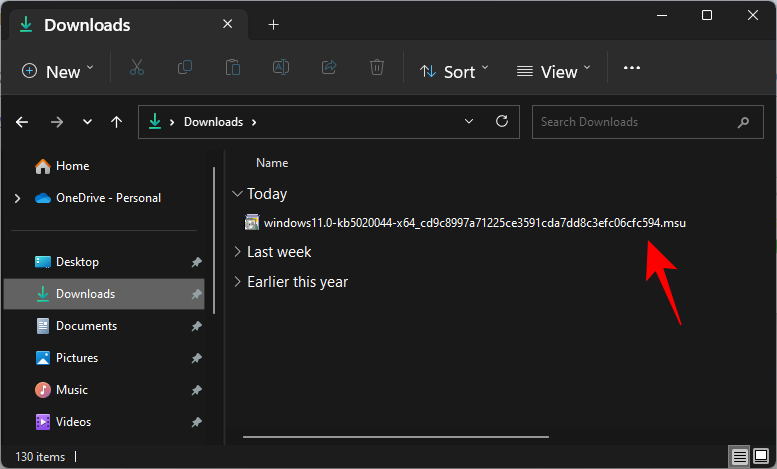
Task: Click the pin icon next to Pictures
Action: [x=197, y=357]
